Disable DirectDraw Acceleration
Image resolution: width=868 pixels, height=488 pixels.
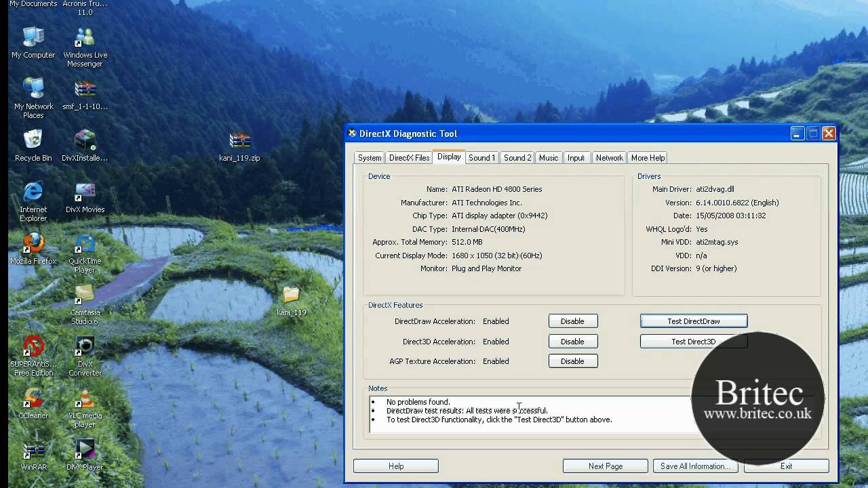click(x=572, y=321)
